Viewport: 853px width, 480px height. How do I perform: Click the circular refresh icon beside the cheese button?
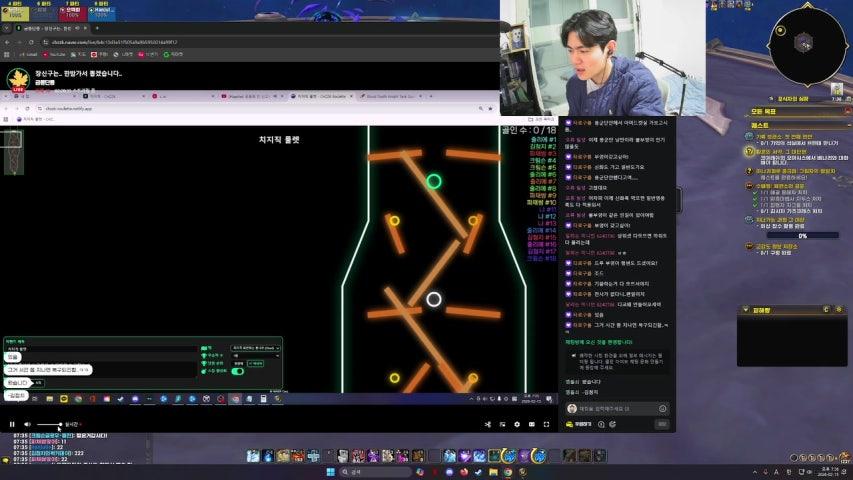pyautogui.click(x=613, y=424)
